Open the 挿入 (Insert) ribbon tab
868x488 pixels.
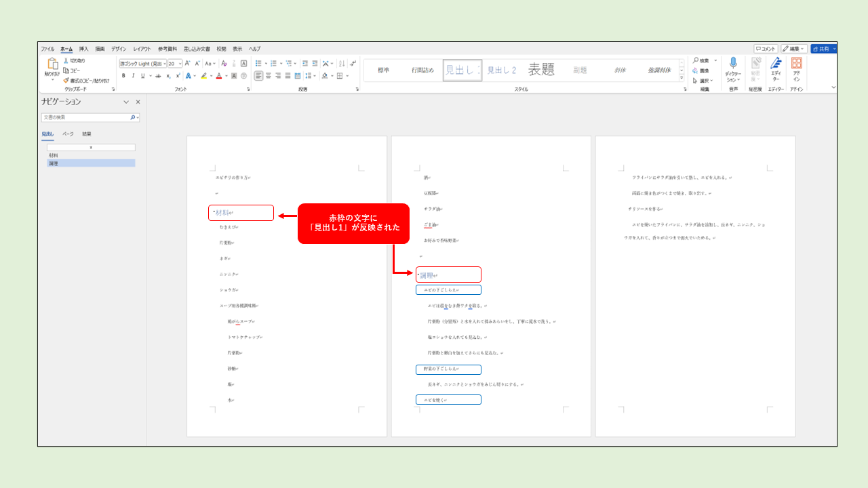[84, 49]
